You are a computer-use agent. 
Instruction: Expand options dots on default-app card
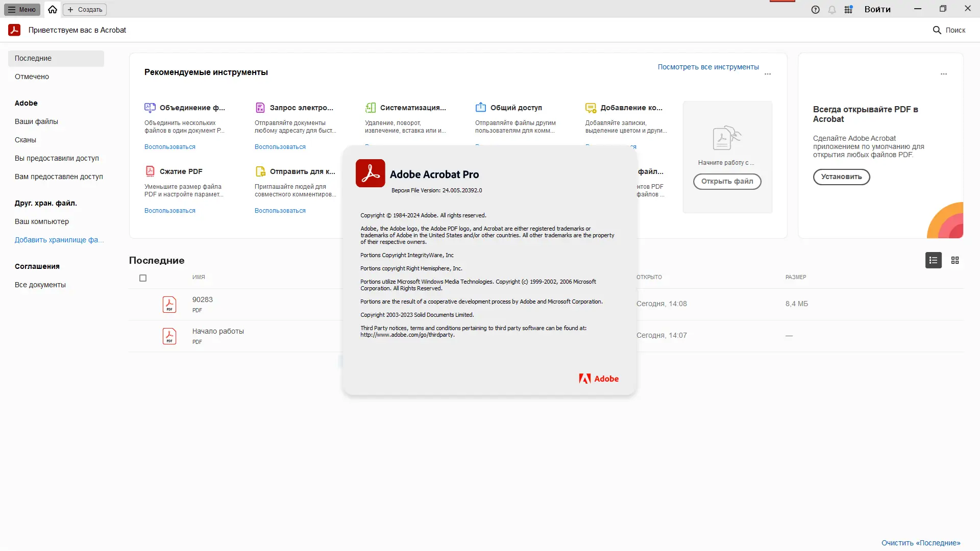(x=944, y=74)
